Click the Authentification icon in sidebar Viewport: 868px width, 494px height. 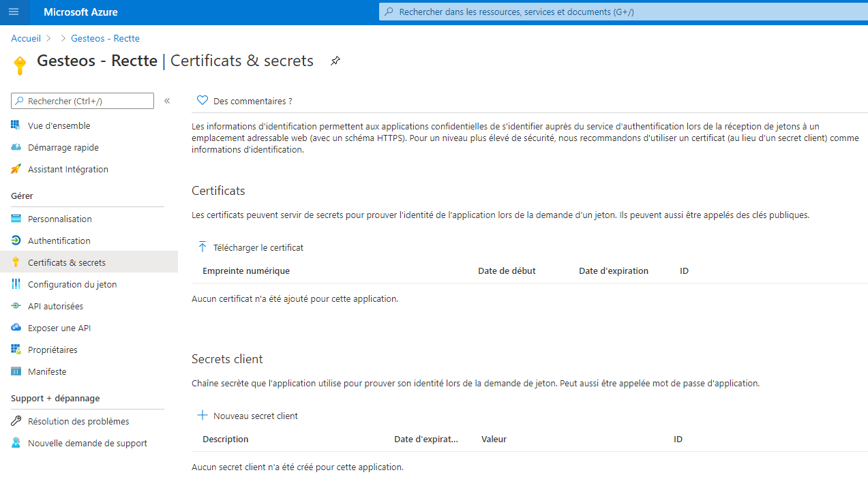pyautogui.click(x=16, y=241)
